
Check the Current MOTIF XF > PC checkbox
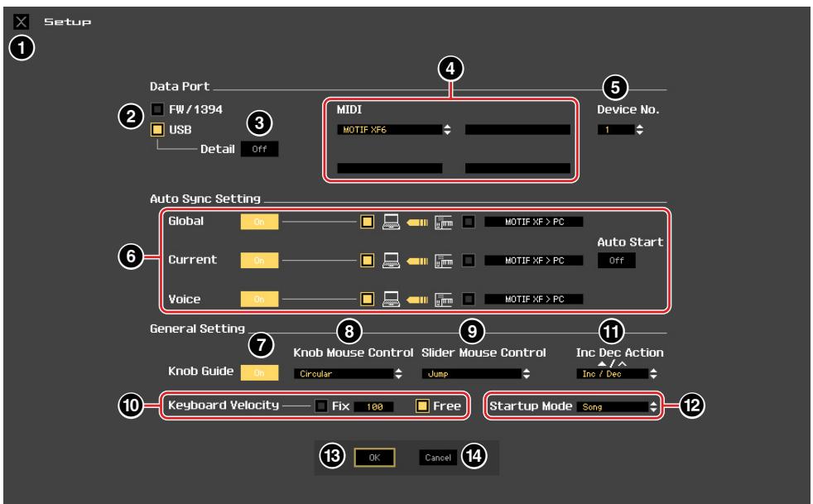pos(469,261)
